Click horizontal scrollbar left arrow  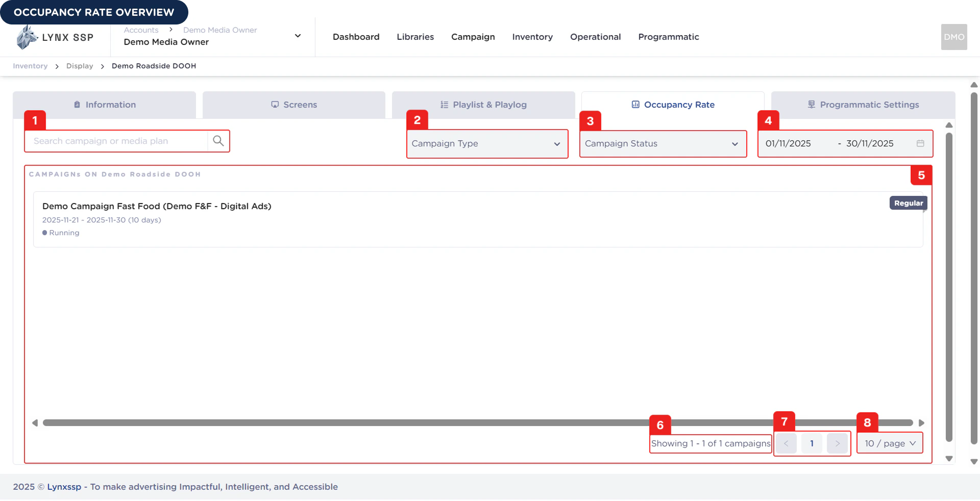[35, 423]
